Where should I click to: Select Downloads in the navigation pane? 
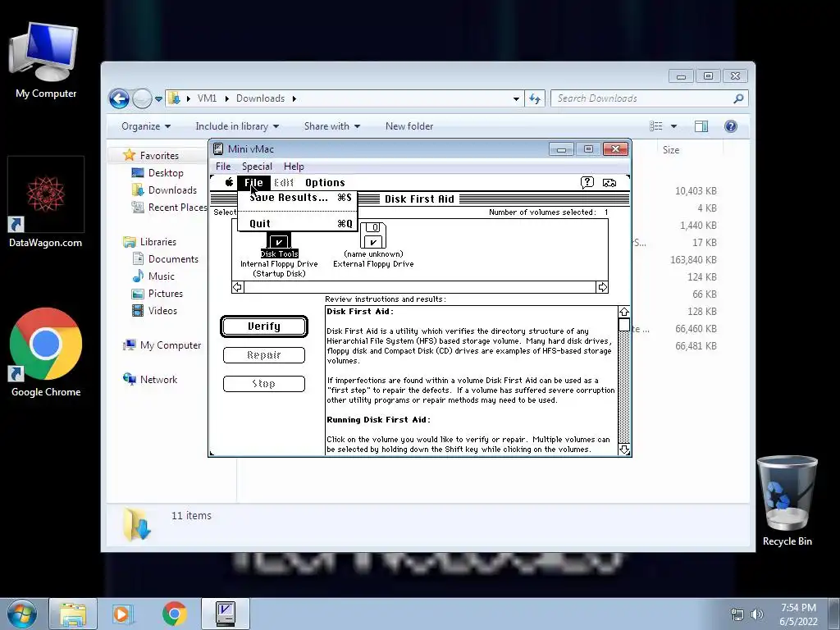tap(172, 190)
